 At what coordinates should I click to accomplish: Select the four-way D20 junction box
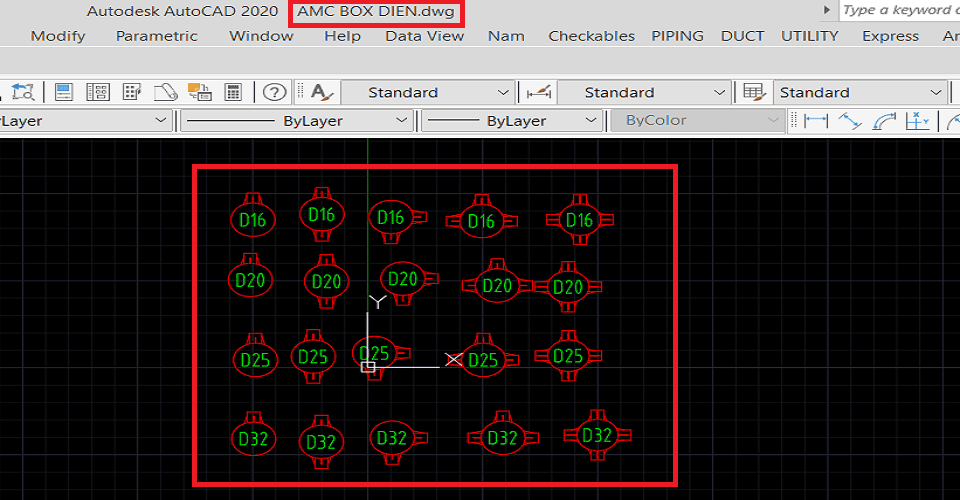(x=567, y=286)
